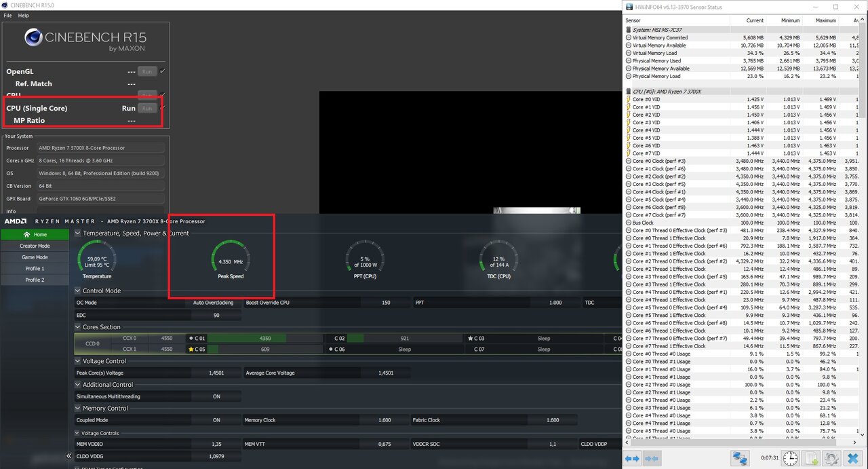Click the Memory Clock value 1.600
Viewport: 868px width, 469px height.
384,420
